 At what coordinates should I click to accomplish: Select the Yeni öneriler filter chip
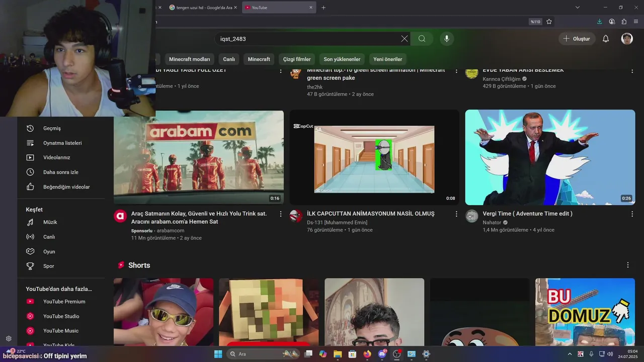[x=388, y=59]
